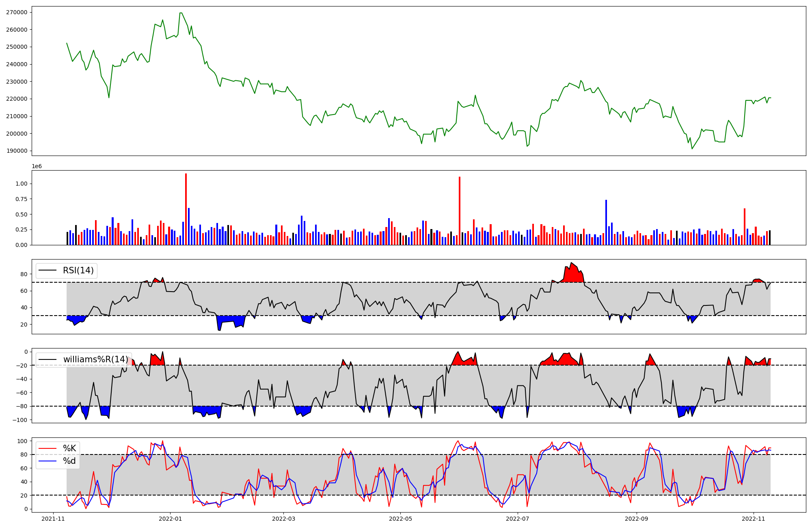Click the 2022-05 date tick label
Viewport: 812px width, 528px height.
pos(401,519)
